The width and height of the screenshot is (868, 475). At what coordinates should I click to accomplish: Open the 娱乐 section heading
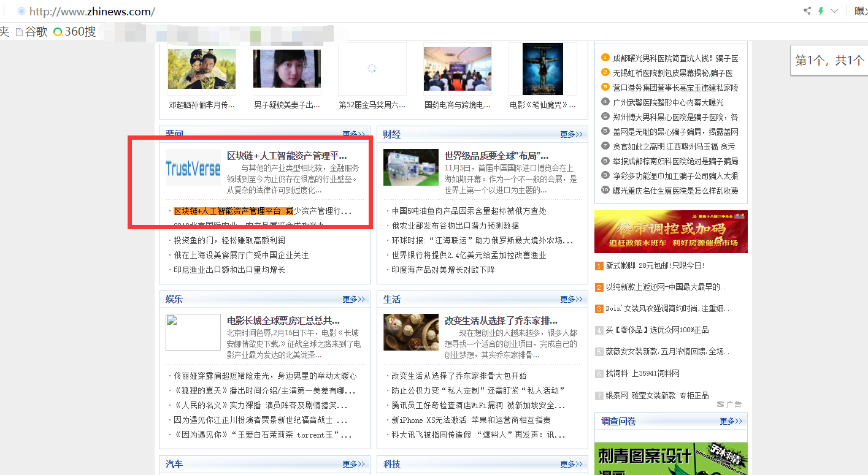click(174, 299)
